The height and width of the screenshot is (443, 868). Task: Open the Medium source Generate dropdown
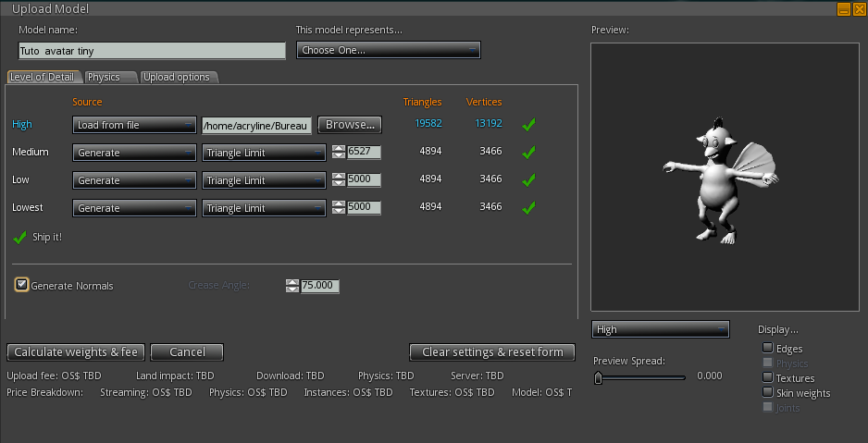pos(134,153)
